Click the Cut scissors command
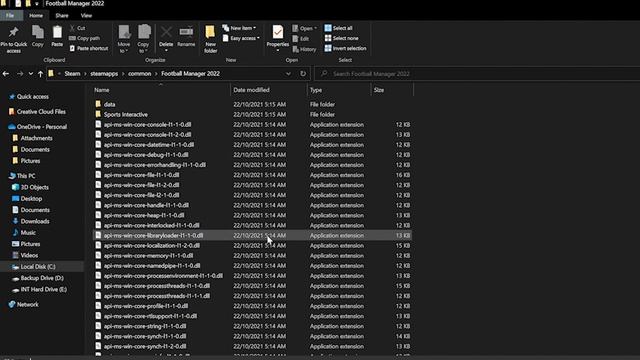This screenshot has width=640, height=360. point(77,28)
